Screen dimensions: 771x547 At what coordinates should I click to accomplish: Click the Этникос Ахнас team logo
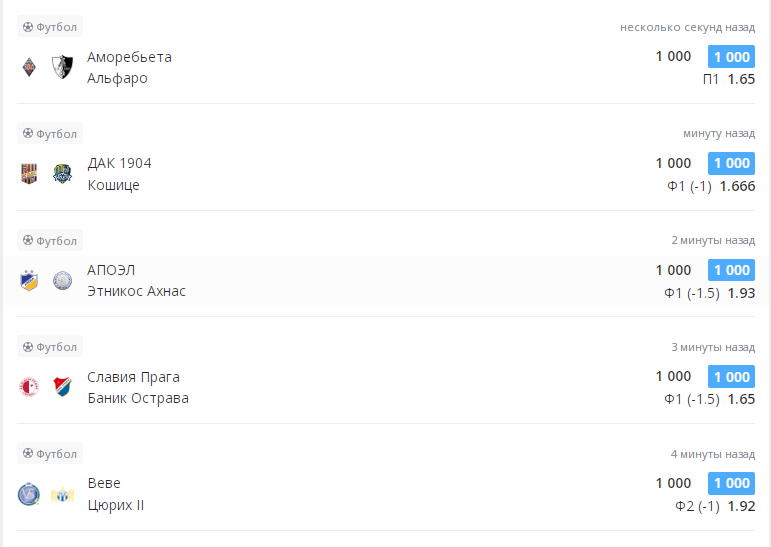click(x=63, y=280)
